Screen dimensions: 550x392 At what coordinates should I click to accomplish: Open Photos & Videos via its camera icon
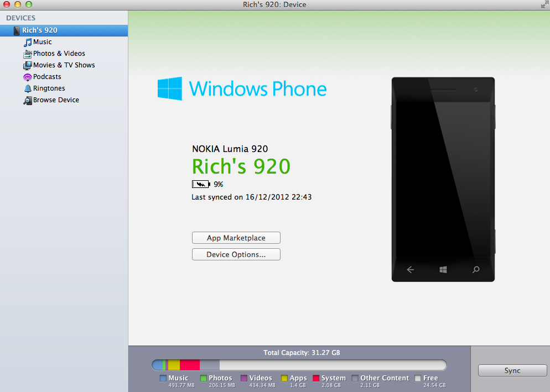pyautogui.click(x=27, y=53)
